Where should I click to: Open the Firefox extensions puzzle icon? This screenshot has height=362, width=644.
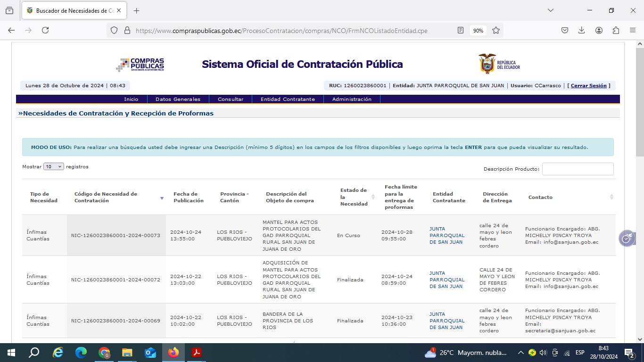pyautogui.click(x=616, y=30)
